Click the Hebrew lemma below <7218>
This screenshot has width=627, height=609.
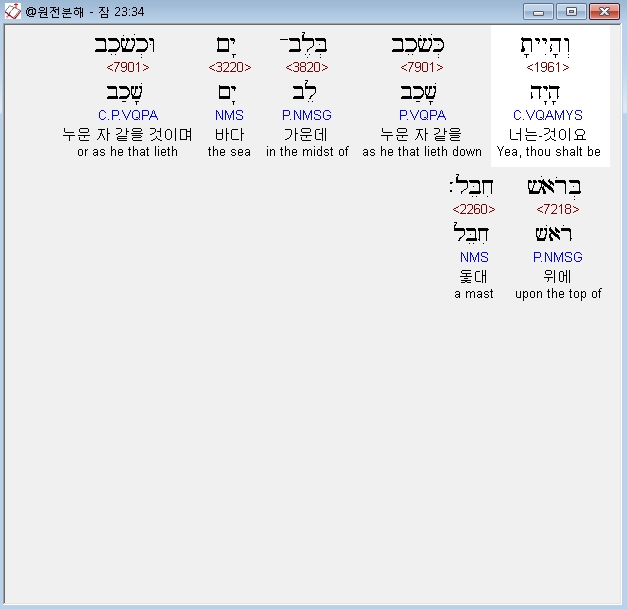554,234
